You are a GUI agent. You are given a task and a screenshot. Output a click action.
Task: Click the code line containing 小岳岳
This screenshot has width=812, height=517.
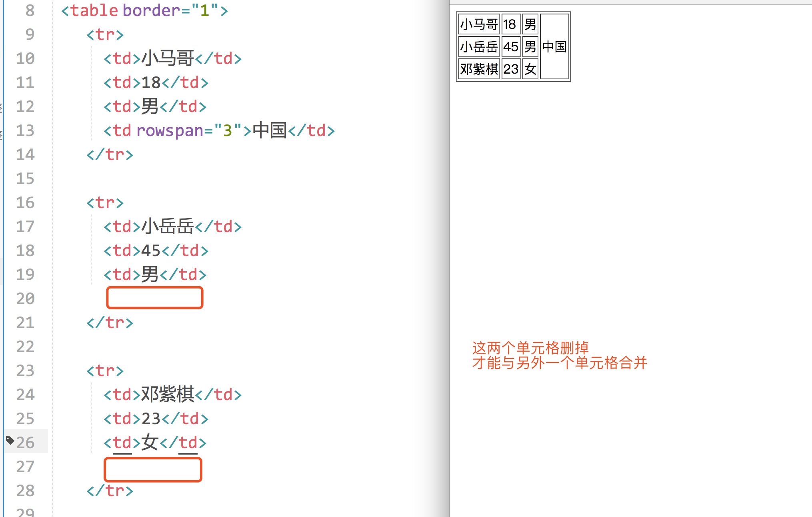tap(172, 226)
